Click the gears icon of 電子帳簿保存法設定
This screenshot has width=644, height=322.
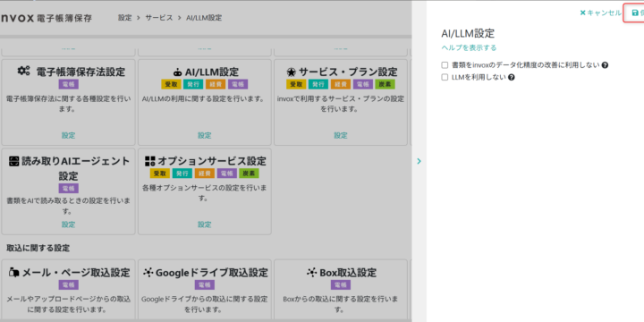coord(23,71)
